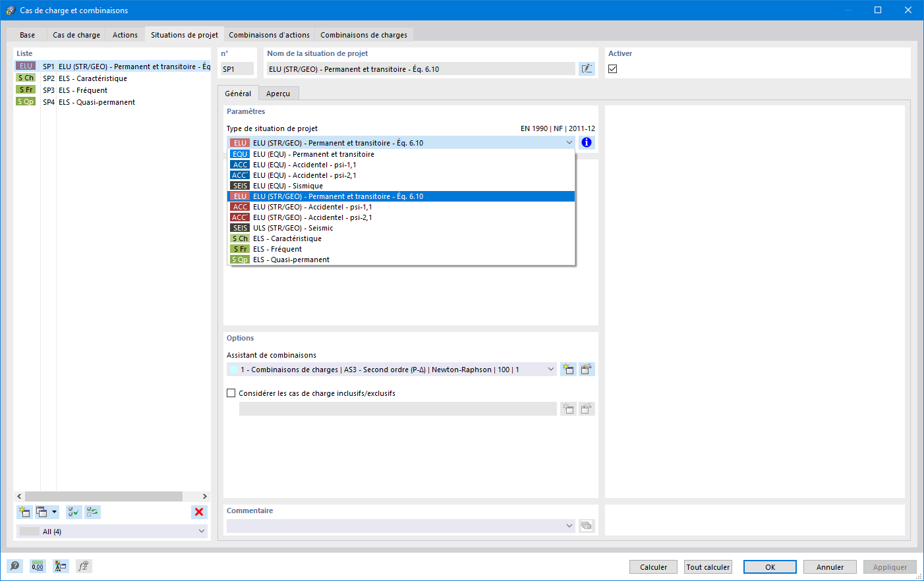
Task: Select SP4 ELS - Quasi-permanent in list
Action: tap(112, 102)
